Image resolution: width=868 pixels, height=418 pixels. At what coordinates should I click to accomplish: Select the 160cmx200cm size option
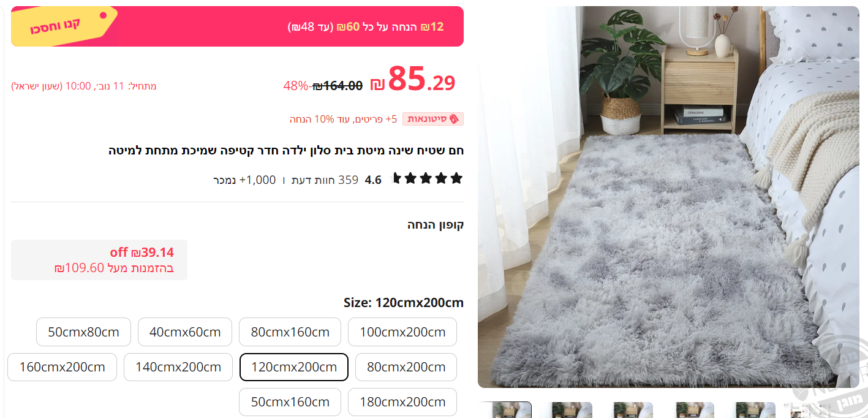click(62, 367)
